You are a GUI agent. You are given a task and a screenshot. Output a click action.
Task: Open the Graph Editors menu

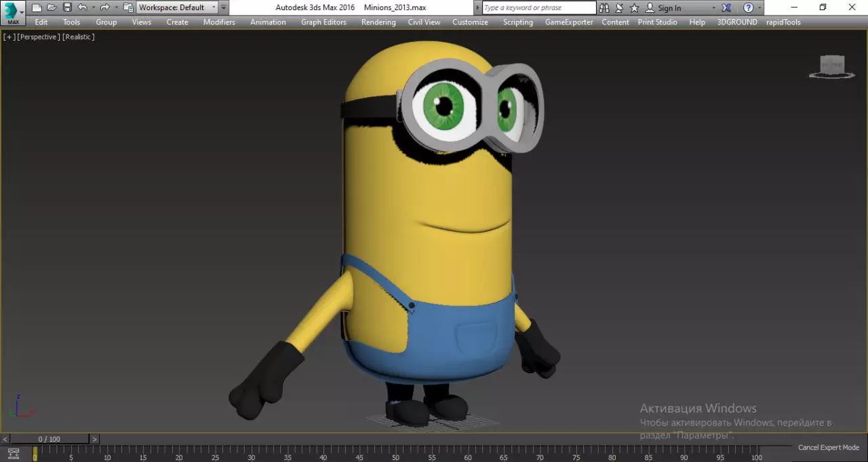pos(323,22)
